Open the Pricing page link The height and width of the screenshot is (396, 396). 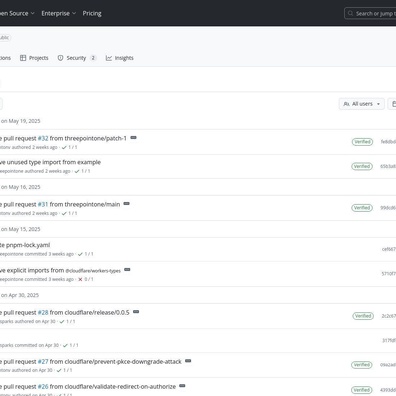[x=92, y=13]
